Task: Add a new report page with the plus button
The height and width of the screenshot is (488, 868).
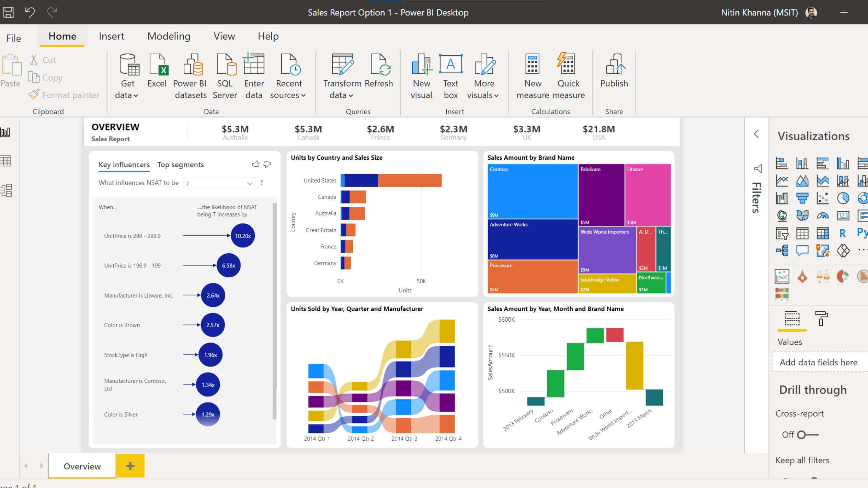Action: click(130, 466)
